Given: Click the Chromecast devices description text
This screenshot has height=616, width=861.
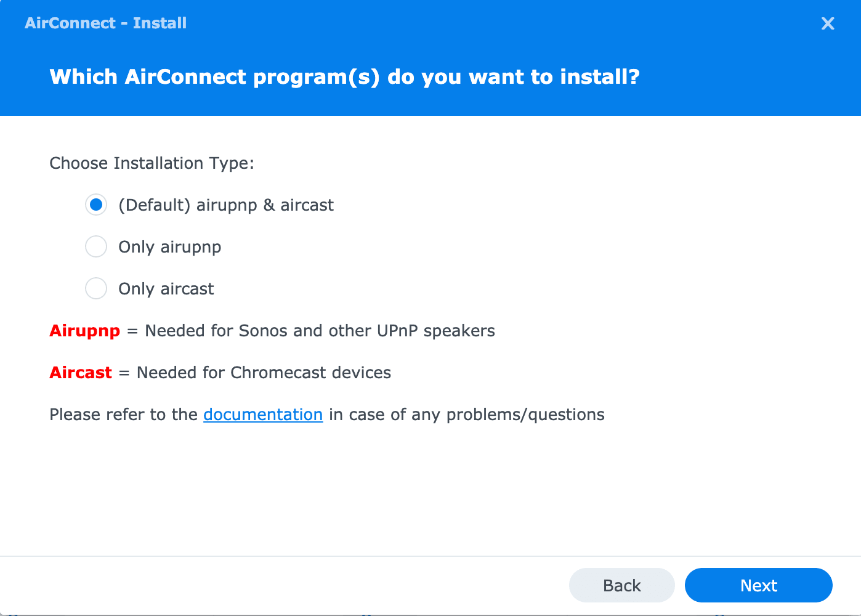Looking at the screenshot, I should (x=264, y=373).
